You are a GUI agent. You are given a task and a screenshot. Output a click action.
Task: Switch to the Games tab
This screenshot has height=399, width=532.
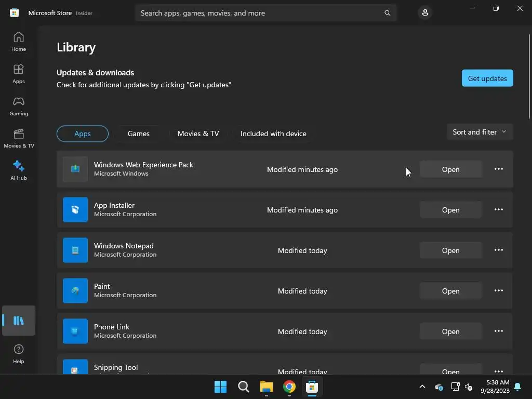138,134
